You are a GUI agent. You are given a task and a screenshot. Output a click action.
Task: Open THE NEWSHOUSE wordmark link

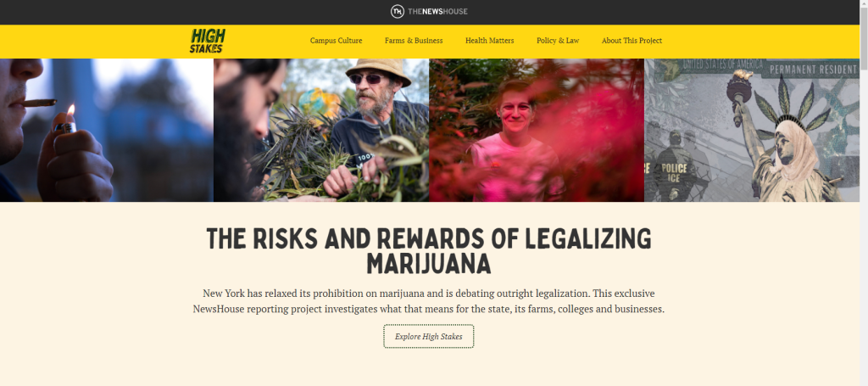(x=437, y=12)
